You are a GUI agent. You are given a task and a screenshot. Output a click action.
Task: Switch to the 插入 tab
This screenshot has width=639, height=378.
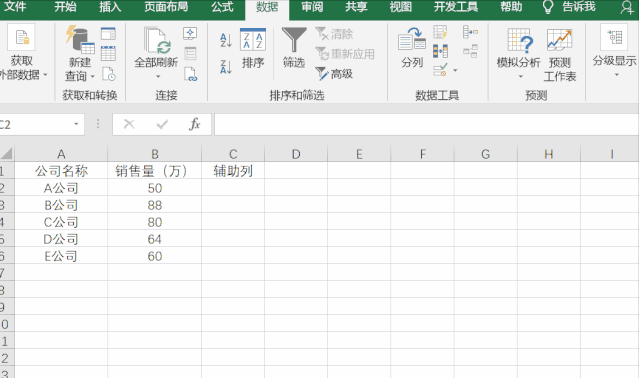click(x=110, y=7)
